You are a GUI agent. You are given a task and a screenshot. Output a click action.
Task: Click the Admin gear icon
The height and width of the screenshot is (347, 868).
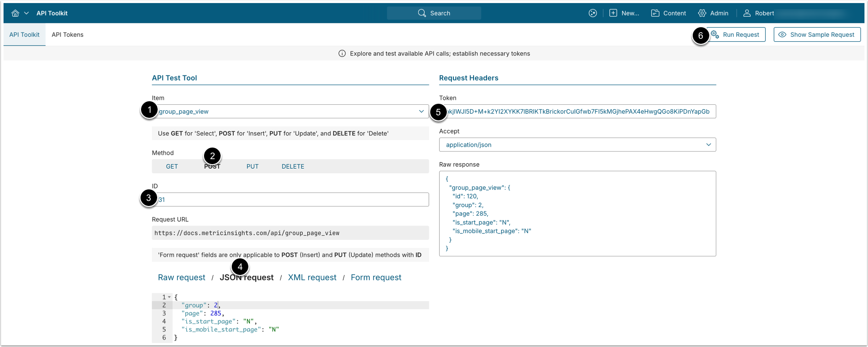pyautogui.click(x=702, y=13)
